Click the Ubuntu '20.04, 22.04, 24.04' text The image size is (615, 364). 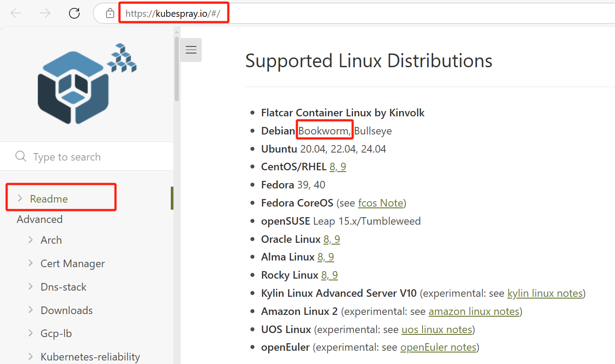[x=343, y=149]
